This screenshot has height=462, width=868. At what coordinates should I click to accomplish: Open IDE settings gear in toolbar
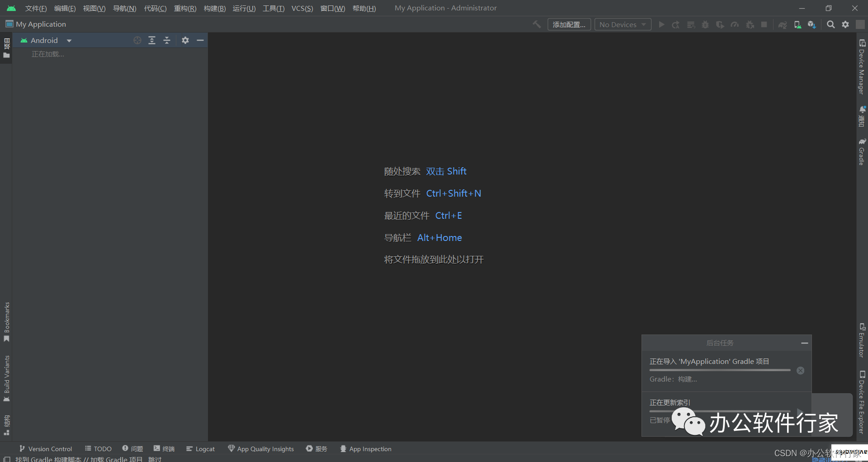click(845, 24)
